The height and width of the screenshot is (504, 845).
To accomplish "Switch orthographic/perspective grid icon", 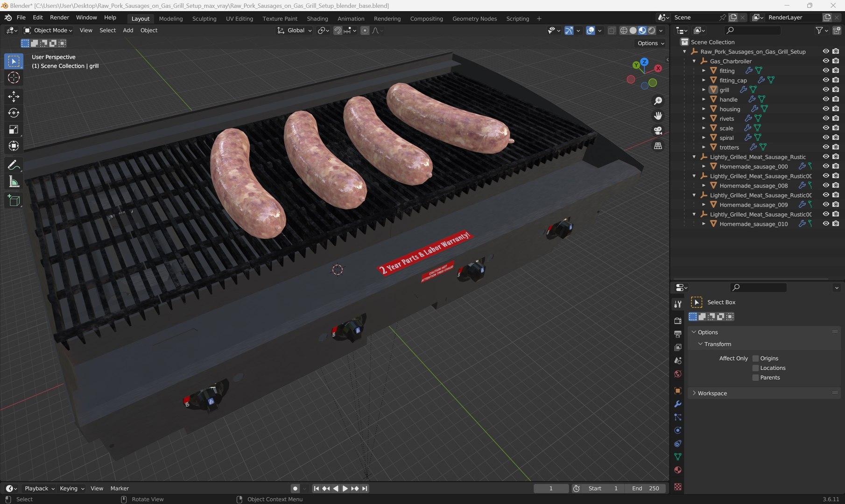I will (x=658, y=146).
